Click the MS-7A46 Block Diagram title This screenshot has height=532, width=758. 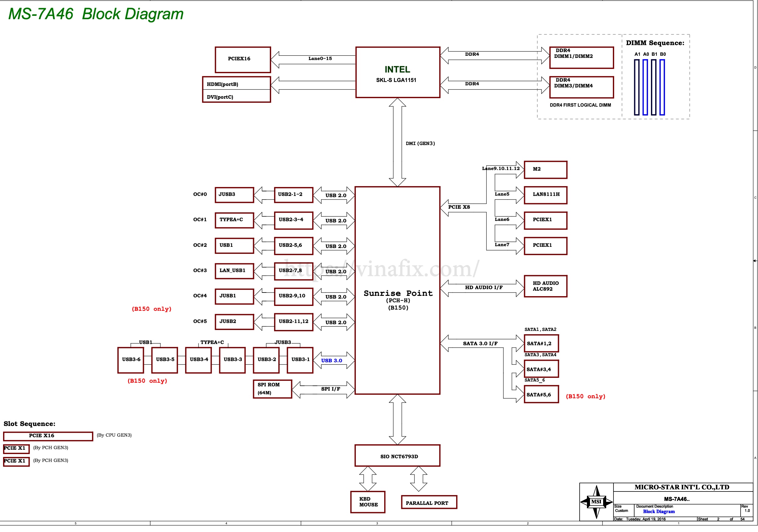click(96, 14)
